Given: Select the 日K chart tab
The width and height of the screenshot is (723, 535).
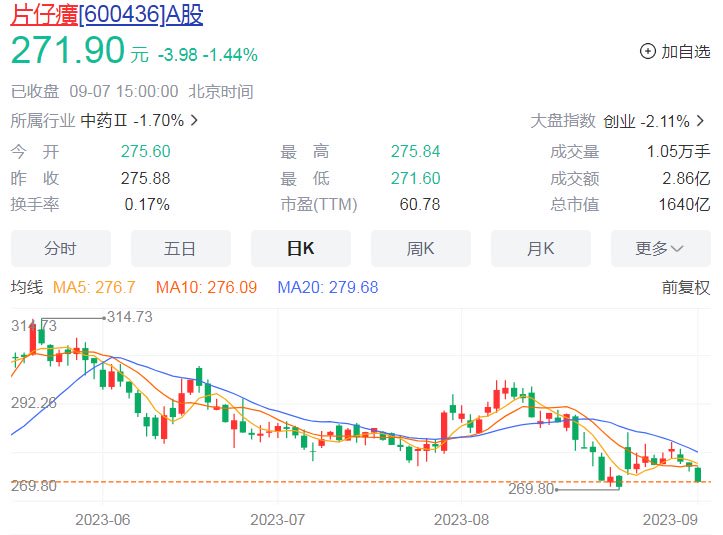Looking at the screenshot, I should [301, 249].
